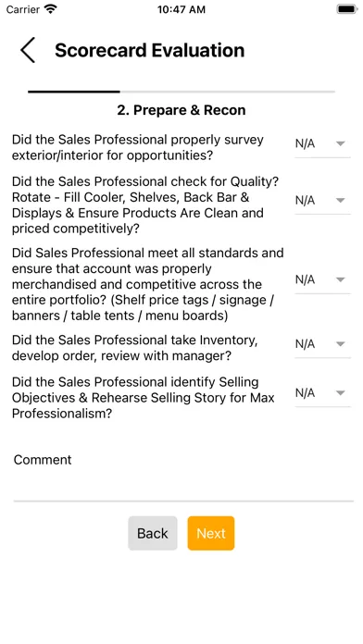The width and height of the screenshot is (363, 644).
Task: Tap the survey exterior/interior question text
Action: click(138, 147)
